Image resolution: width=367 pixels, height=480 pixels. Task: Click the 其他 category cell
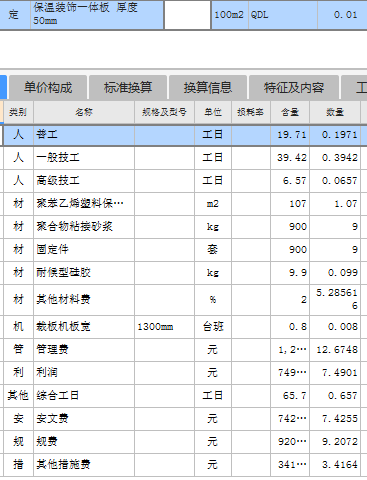[x=18, y=395]
